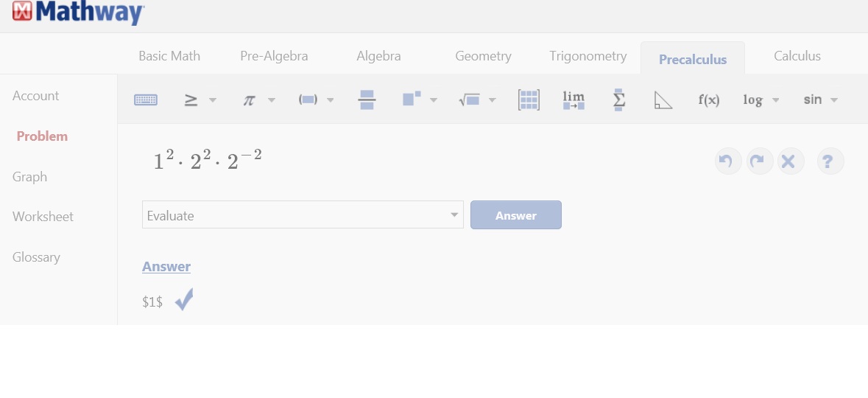Open the keyboard input icon
Image resolution: width=868 pixels, height=398 pixels.
pos(146,99)
